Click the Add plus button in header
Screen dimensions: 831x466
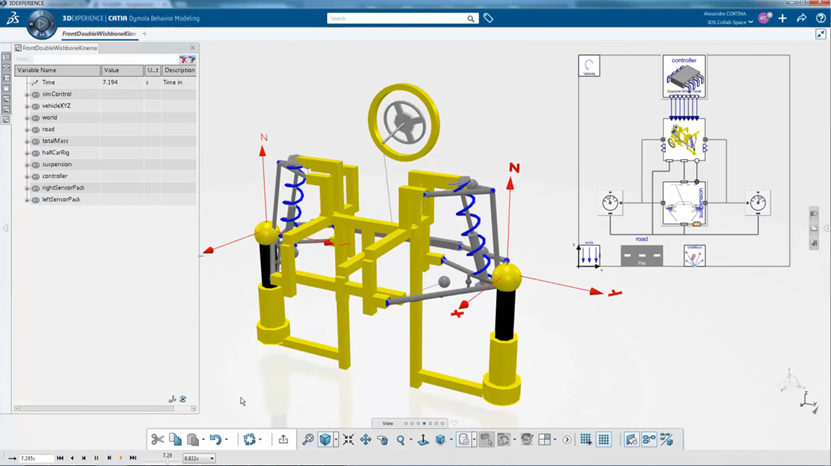click(783, 19)
